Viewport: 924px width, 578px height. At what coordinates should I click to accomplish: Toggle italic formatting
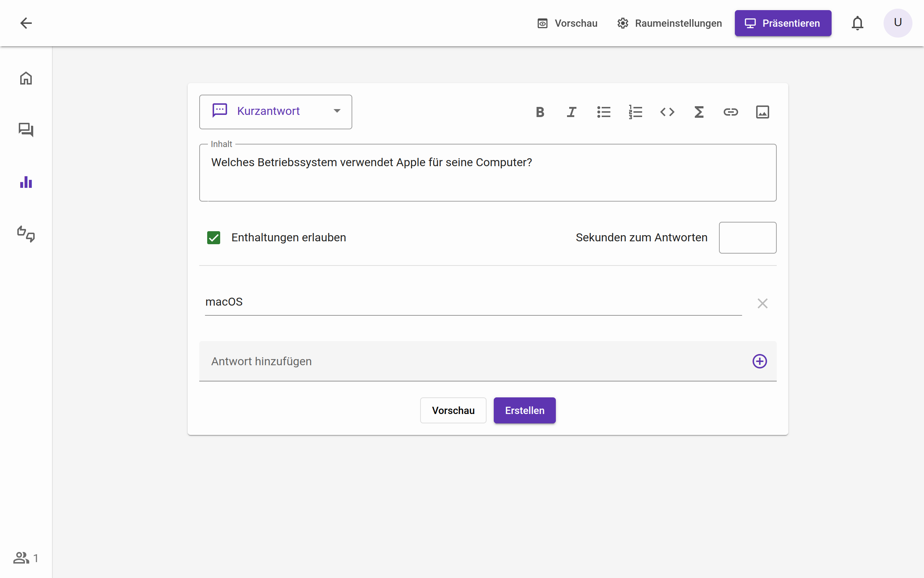point(572,112)
